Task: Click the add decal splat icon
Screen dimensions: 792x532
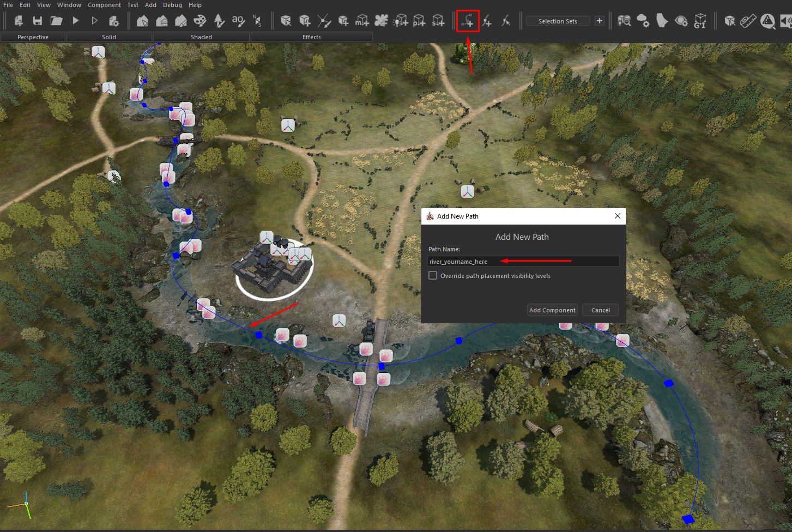Action: tap(381, 21)
